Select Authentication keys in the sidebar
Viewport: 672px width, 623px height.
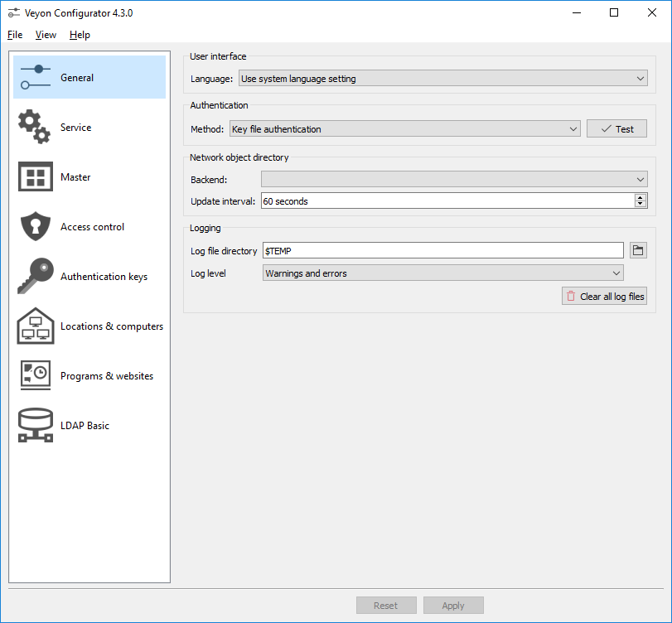89,276
